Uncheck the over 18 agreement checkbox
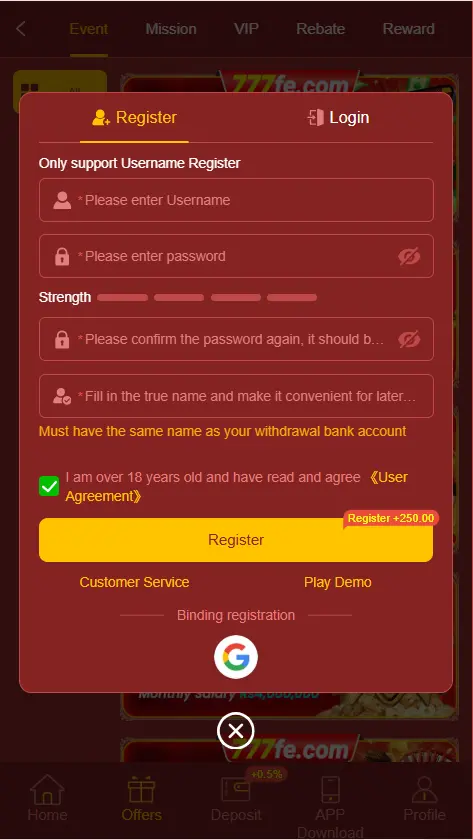This screenshot has height=840, width=473. 49,486
